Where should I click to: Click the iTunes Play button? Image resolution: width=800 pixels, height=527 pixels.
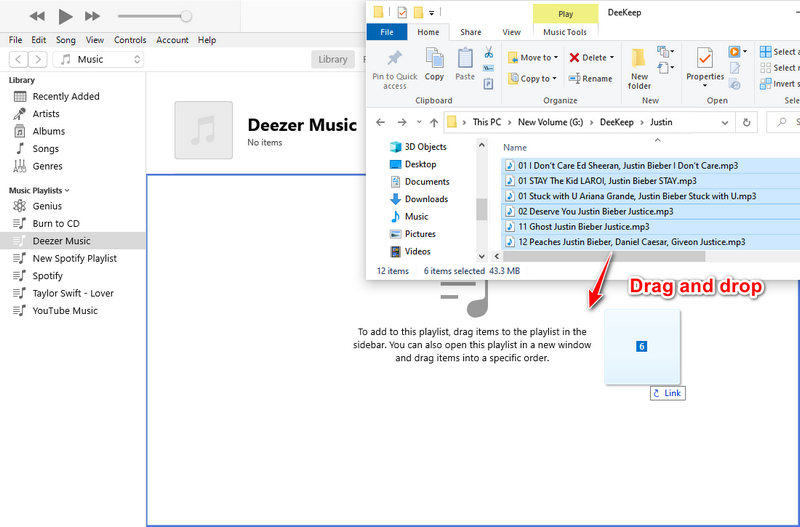pos(65,16)
